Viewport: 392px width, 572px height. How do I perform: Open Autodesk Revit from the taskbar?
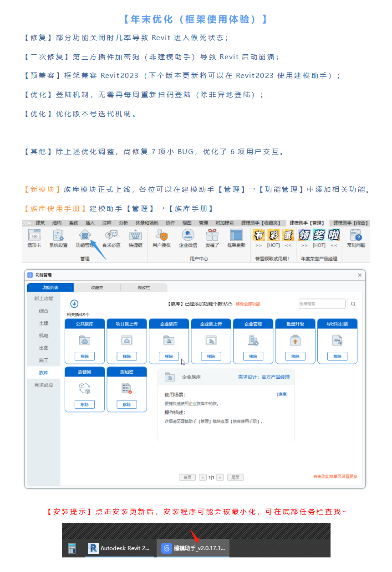tap(119, 548)
